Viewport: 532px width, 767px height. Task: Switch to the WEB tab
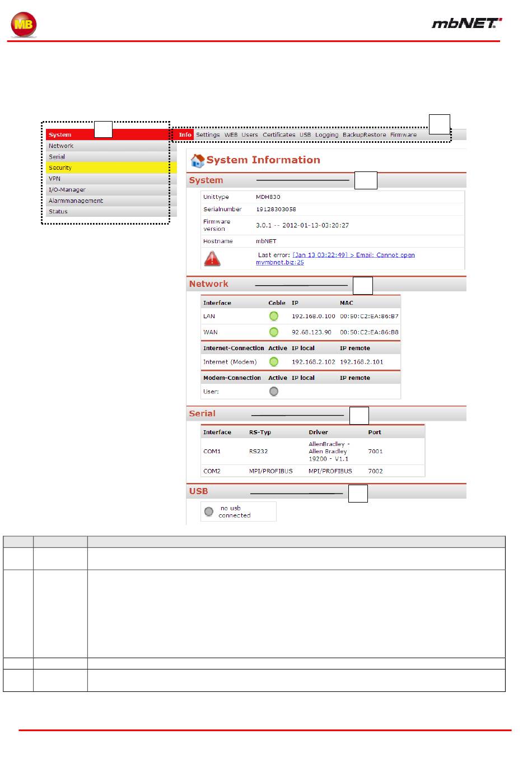click(231, 135)
